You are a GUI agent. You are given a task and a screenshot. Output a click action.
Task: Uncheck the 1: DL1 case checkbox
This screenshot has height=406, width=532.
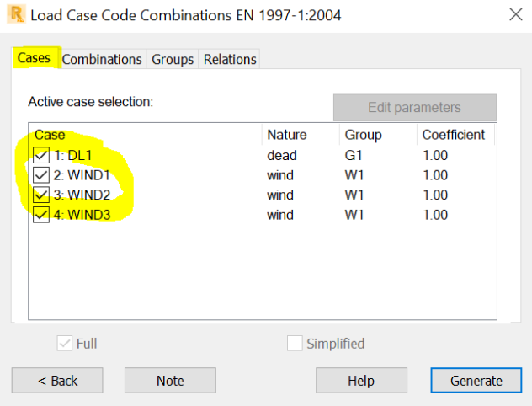pyautogui.click(x=41, y=155)
